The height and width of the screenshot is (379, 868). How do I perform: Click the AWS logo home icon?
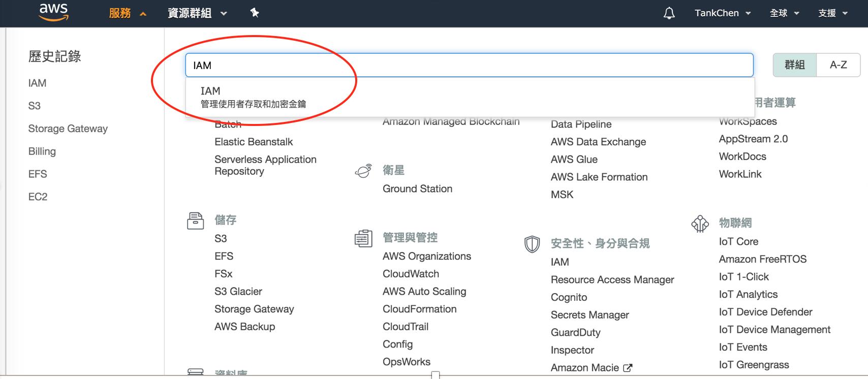tap(54, 12)
